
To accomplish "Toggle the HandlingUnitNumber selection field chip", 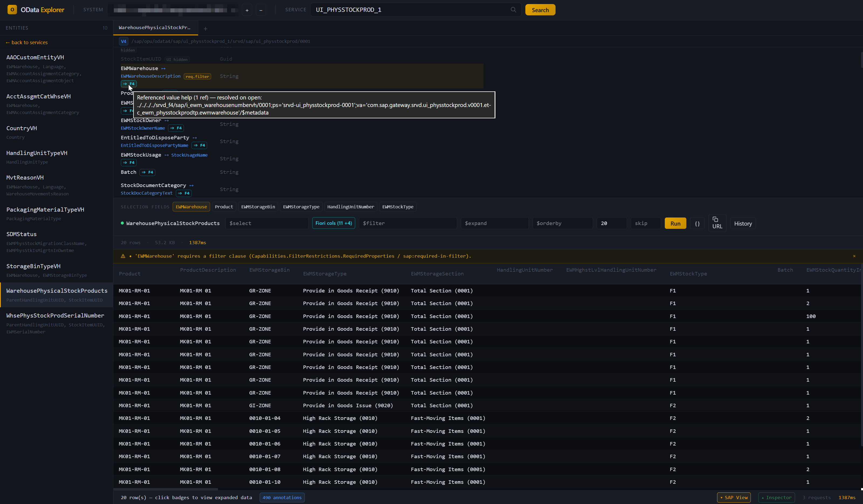I will (x=351, y=207).
